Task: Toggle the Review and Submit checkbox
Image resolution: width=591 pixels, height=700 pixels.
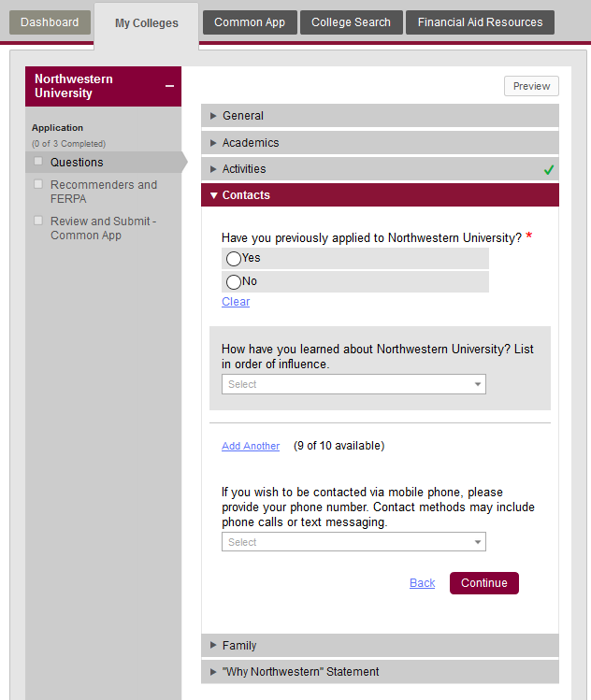Action: [38, 221]
